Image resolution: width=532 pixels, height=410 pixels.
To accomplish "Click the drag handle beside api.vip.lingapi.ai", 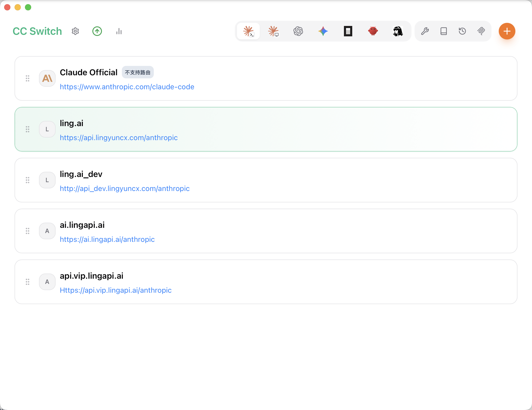I will click(28, 282).
